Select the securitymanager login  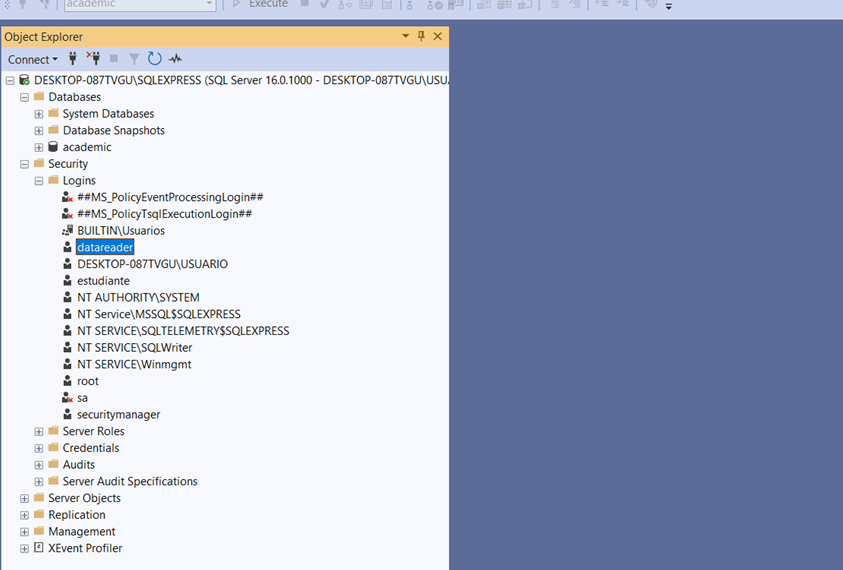(x=119, y=415)
